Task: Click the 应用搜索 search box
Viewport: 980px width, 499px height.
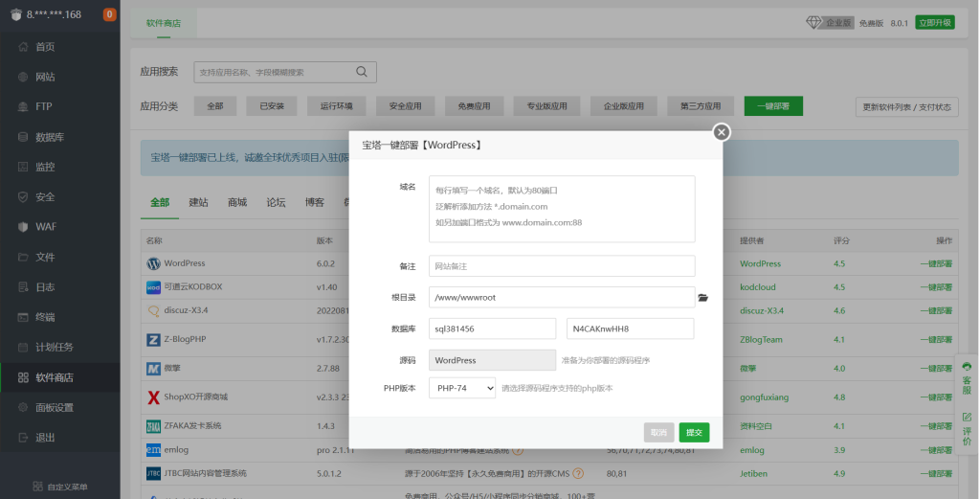Action: click(285, 72)
